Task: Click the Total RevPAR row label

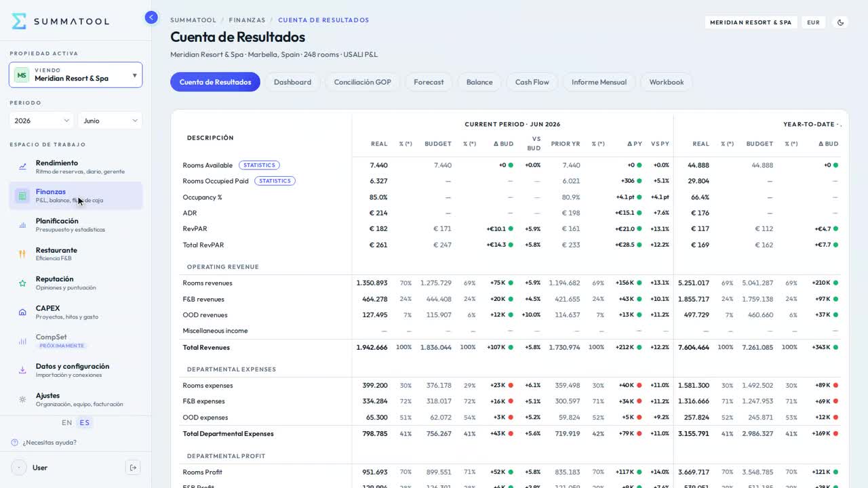Action: click(x=203, y=245)
